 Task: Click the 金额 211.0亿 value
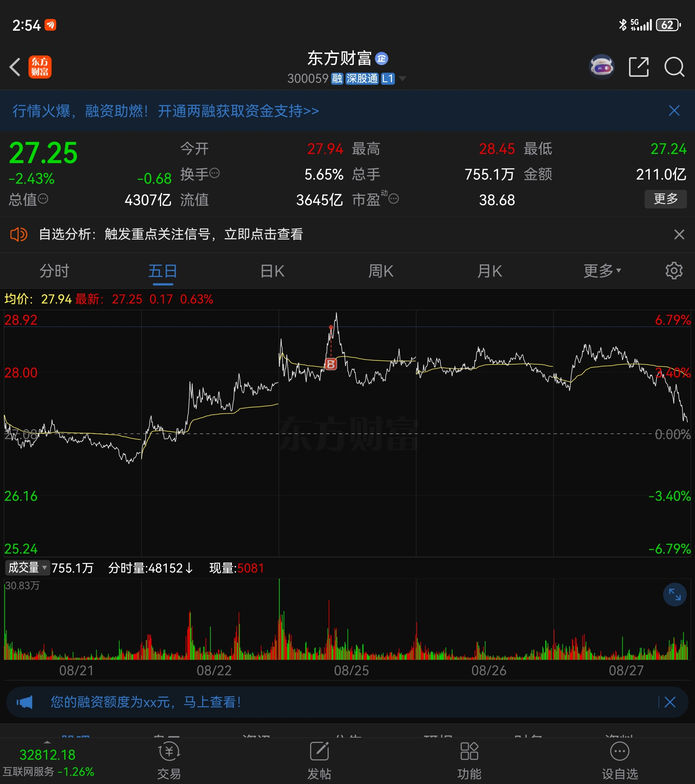[661, 175]
